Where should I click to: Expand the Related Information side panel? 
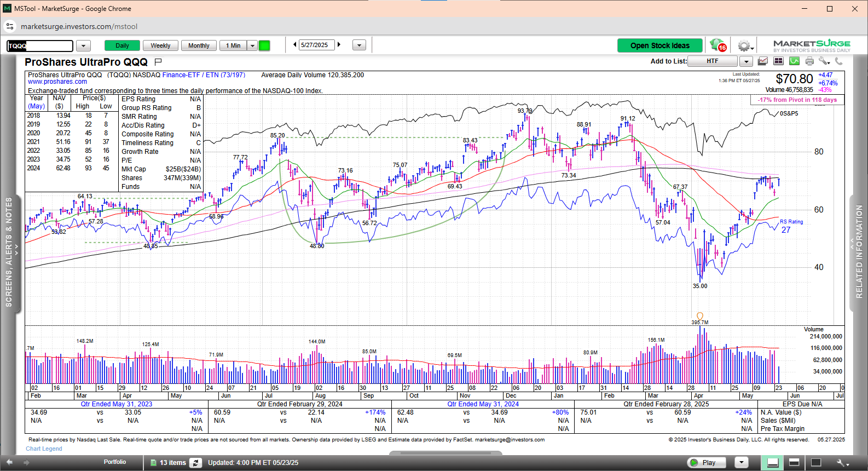pos(858,252)
